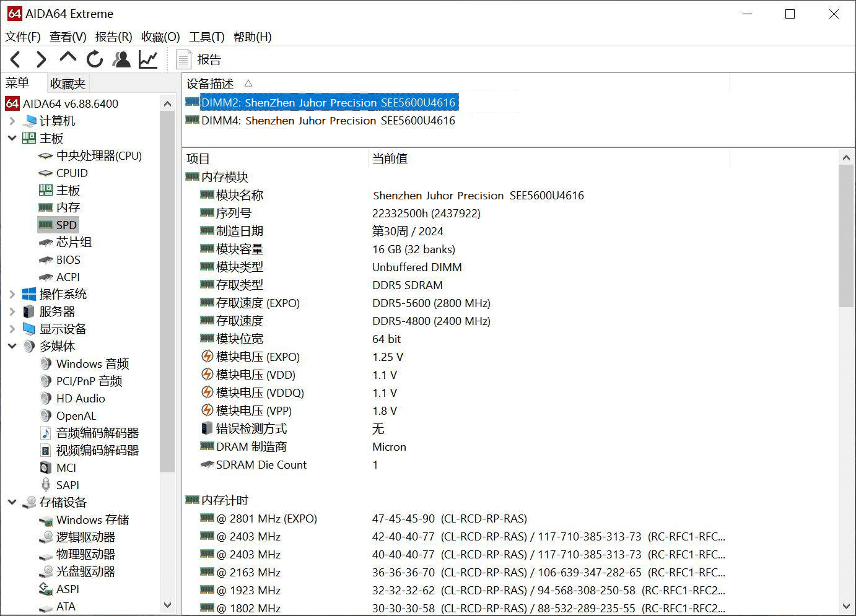Click the 光盘驱动器 disc icon

tap(45, 572)
